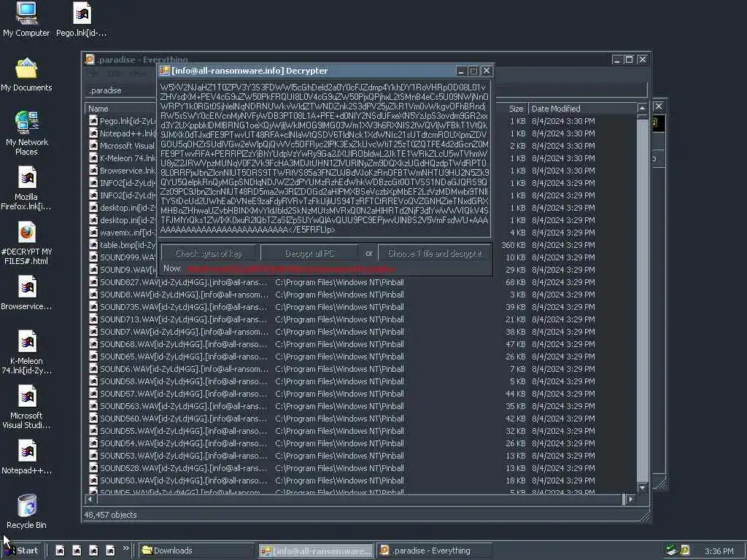
Task: Click the Check syntax of key button
Action: 209,253
